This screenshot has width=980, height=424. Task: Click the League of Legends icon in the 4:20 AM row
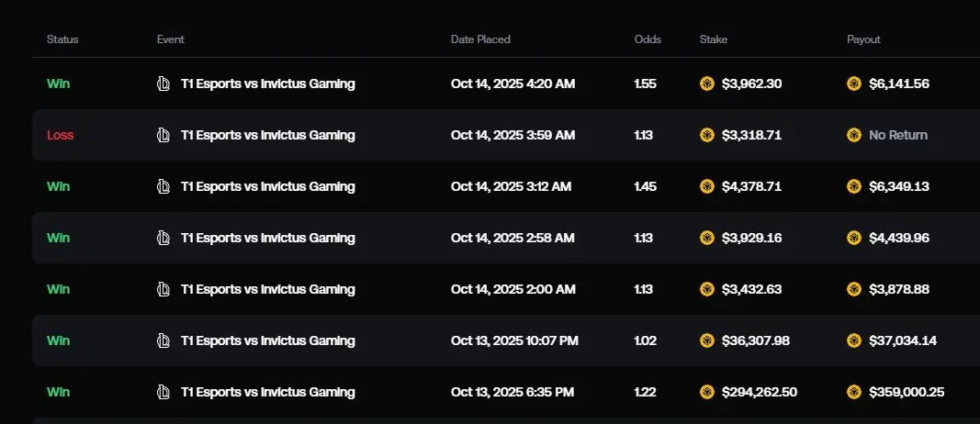point(163,84)
